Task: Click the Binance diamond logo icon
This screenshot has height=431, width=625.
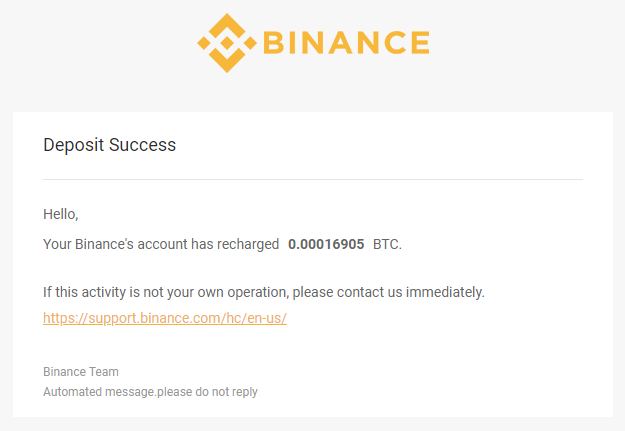Action: click(227, 43)
